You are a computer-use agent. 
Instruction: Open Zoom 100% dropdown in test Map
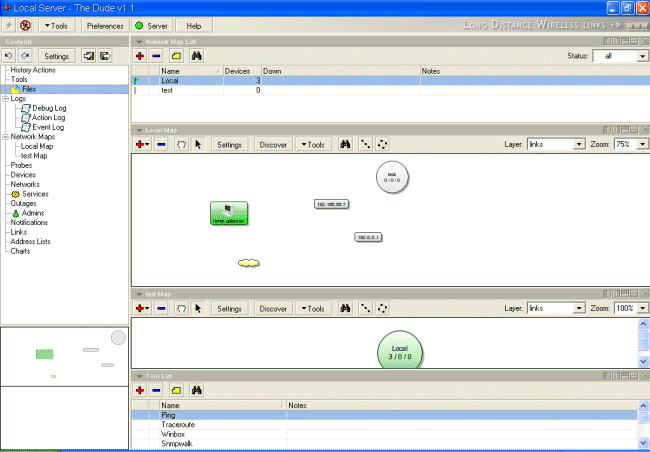coord(643,309)
